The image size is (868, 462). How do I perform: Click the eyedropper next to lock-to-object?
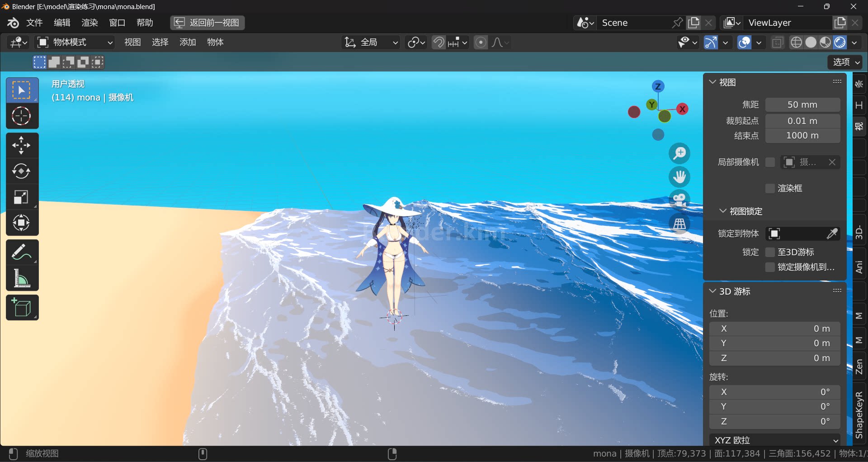click(832, 233)
